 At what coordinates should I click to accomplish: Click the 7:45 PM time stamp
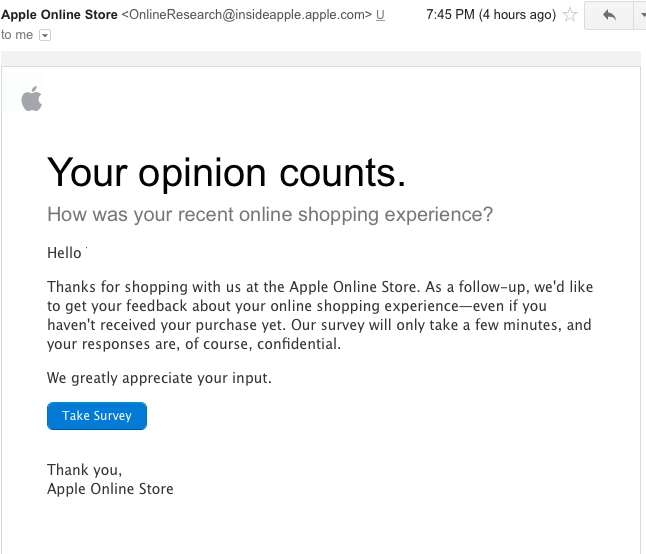pyautogui.click(x=451, y=15)
